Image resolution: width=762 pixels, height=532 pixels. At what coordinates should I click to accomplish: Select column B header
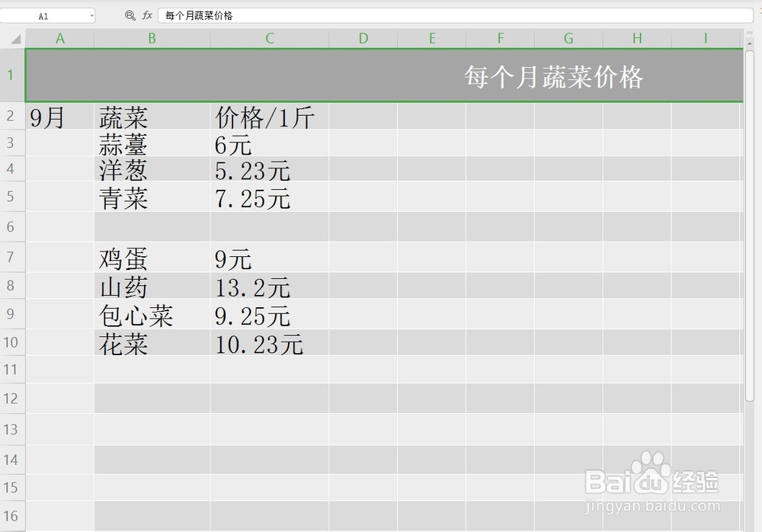(x=152, y=38)
